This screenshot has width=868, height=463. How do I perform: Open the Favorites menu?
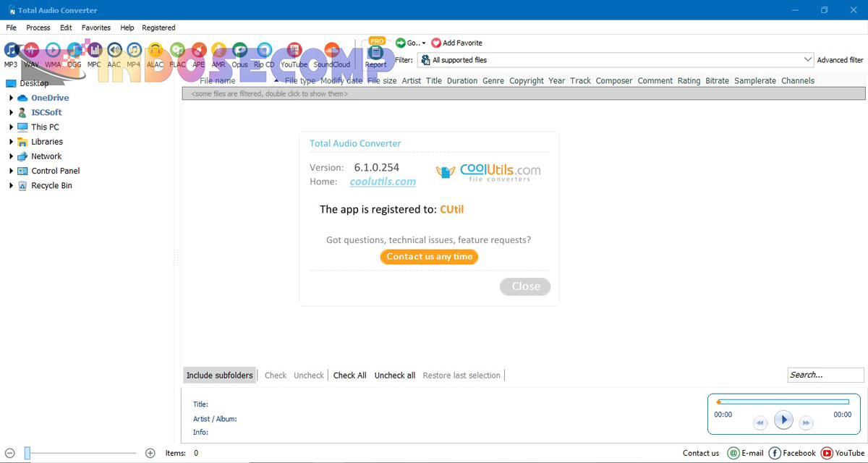(95, 27)
